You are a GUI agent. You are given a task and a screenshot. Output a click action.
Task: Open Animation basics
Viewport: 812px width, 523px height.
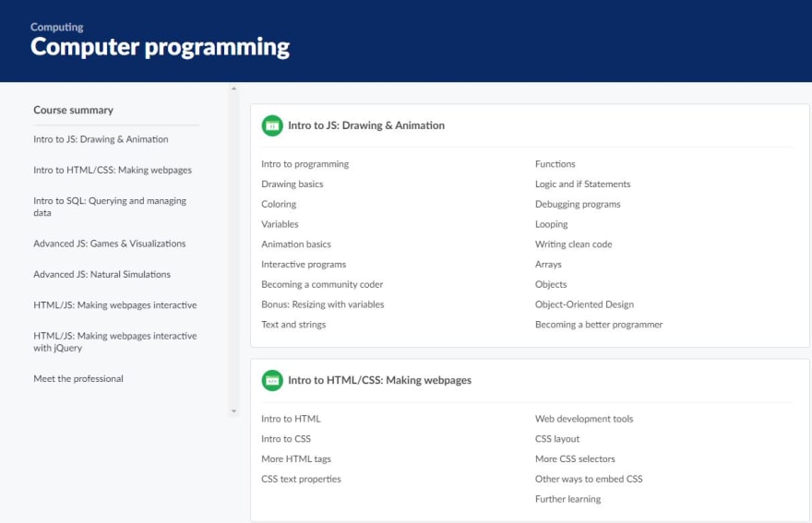(x=295, y=244)
